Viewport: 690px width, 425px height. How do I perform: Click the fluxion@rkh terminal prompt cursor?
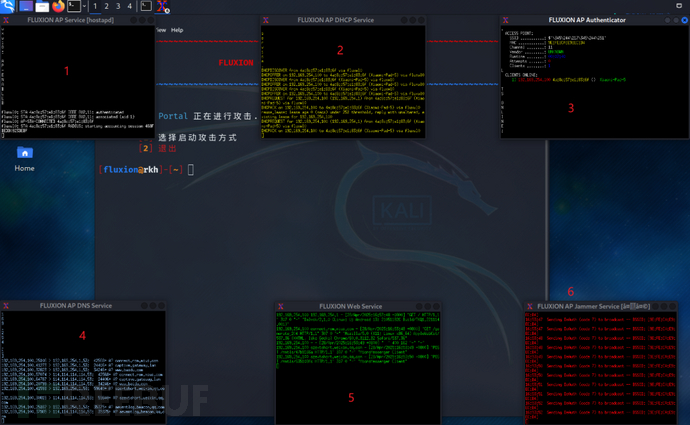click(191, 170)
